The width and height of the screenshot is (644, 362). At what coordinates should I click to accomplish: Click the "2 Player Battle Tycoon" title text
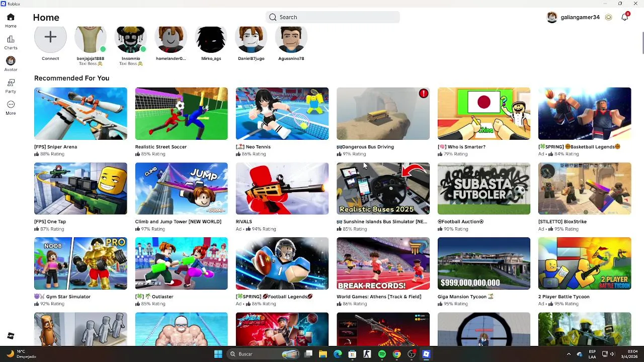click(x=564, y=297)
